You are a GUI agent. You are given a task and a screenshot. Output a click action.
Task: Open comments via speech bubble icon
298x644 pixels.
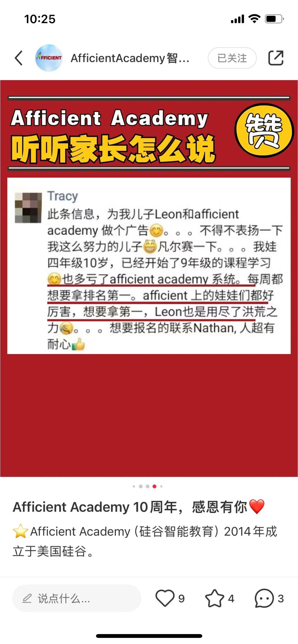264,598
